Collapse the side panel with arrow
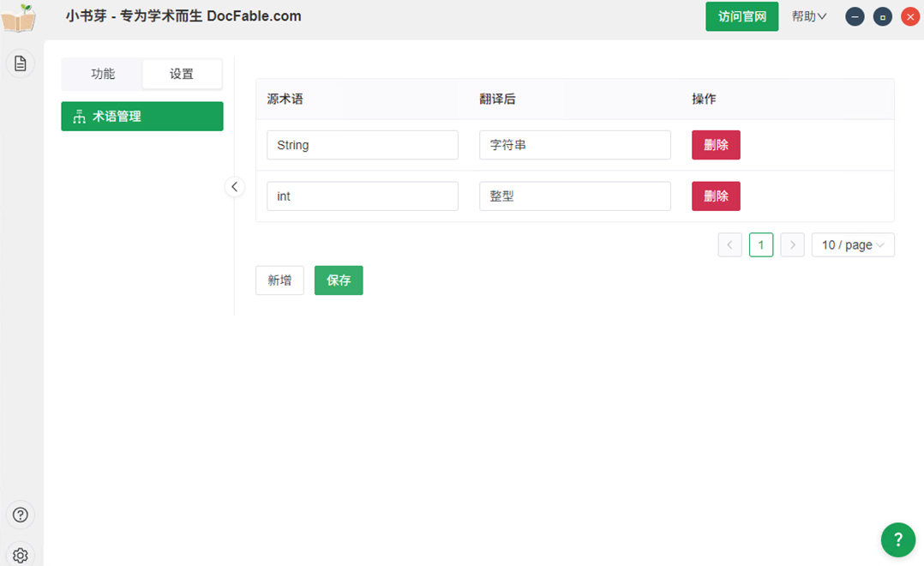Screen dimensions: 924x566 [x=234, y=187]
